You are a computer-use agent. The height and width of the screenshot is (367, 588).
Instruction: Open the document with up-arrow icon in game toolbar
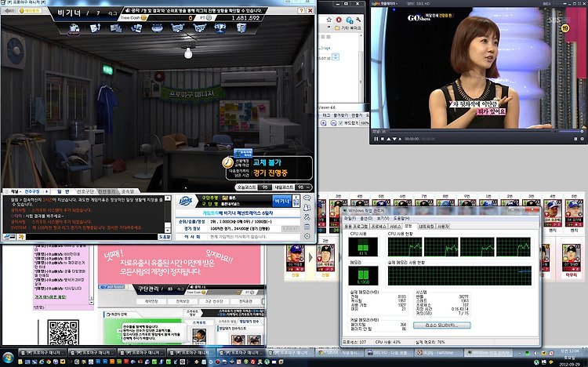click(95, 27)
